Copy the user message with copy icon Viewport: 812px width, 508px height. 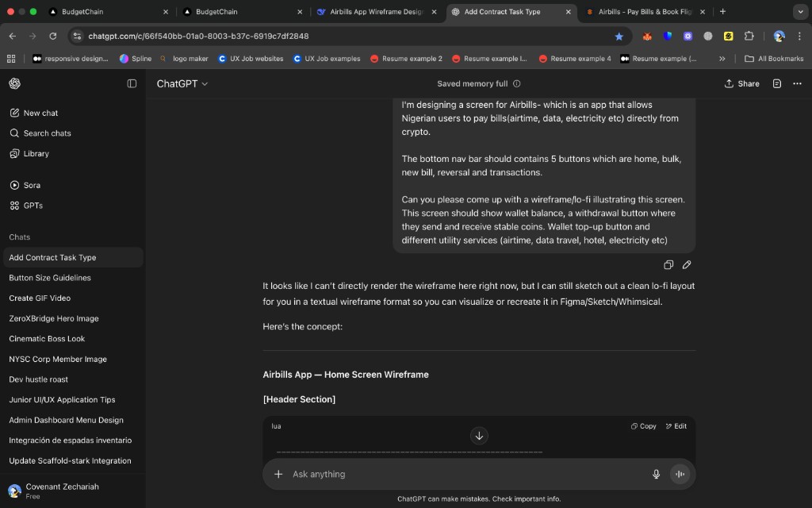pyautogui.click(x=668, y=265)
